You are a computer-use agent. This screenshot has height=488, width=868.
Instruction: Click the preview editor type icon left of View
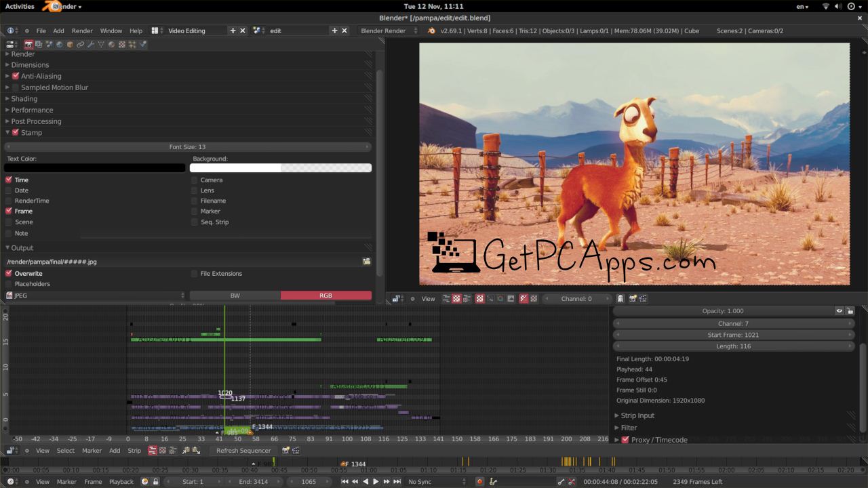click(x=396, y=299)
